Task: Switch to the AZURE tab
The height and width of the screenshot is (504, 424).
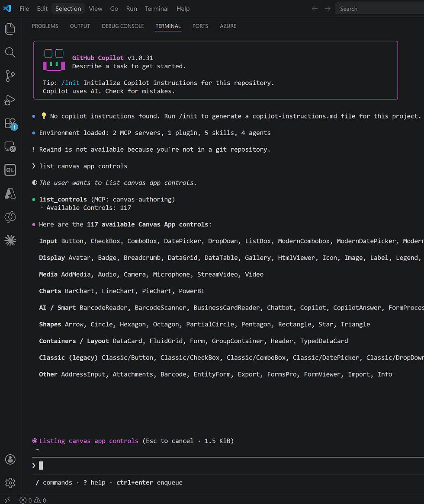Action: (x=228, y=26)
